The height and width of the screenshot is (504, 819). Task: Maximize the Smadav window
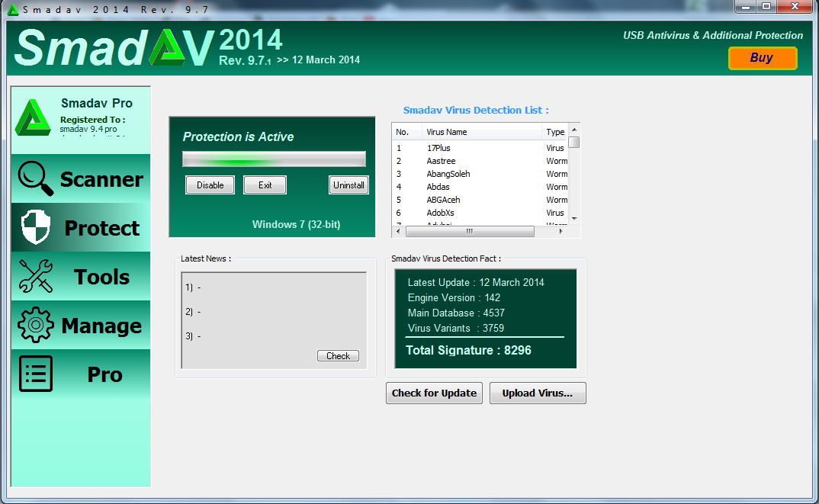(x=766, y=6)
